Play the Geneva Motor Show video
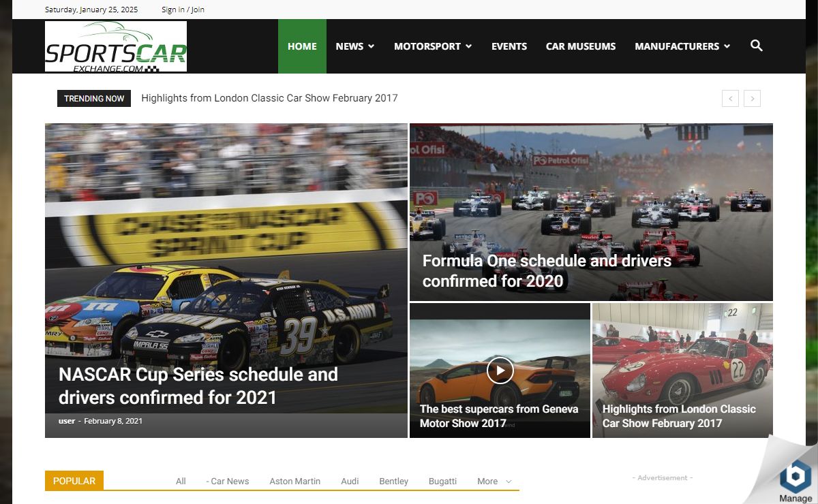 500,371
